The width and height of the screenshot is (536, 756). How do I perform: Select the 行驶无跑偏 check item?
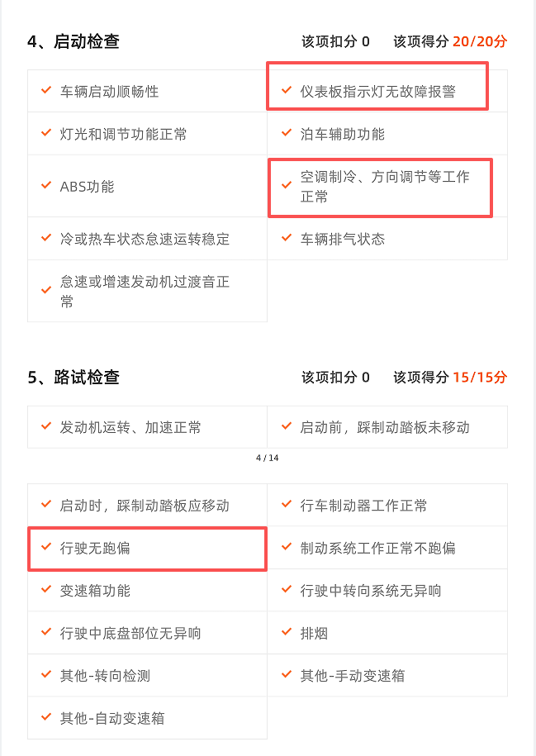(95, 548)
